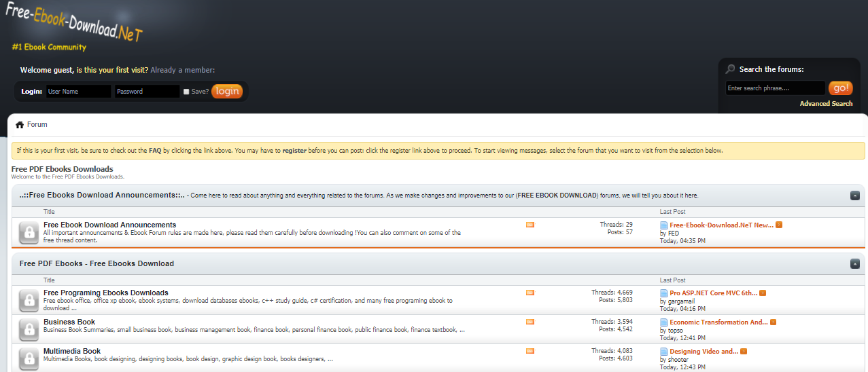Open the Free PDF Ebooks - Free Ebooks Download category

pos(97,263)
